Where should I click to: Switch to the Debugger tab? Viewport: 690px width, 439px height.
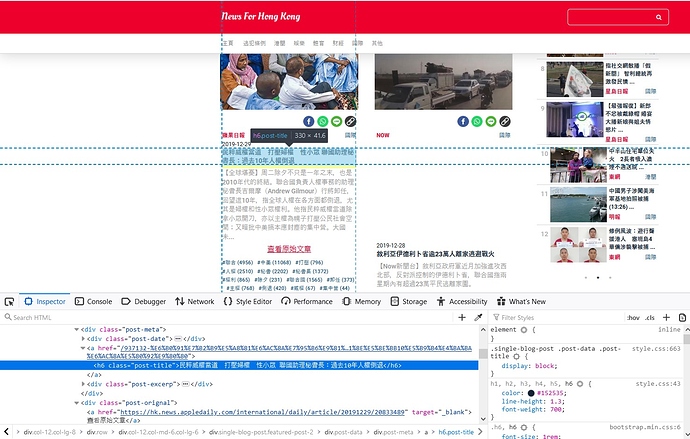(143, 302)
